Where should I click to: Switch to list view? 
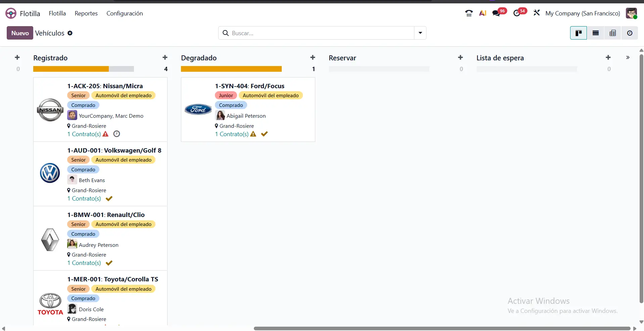click(595, 33)
